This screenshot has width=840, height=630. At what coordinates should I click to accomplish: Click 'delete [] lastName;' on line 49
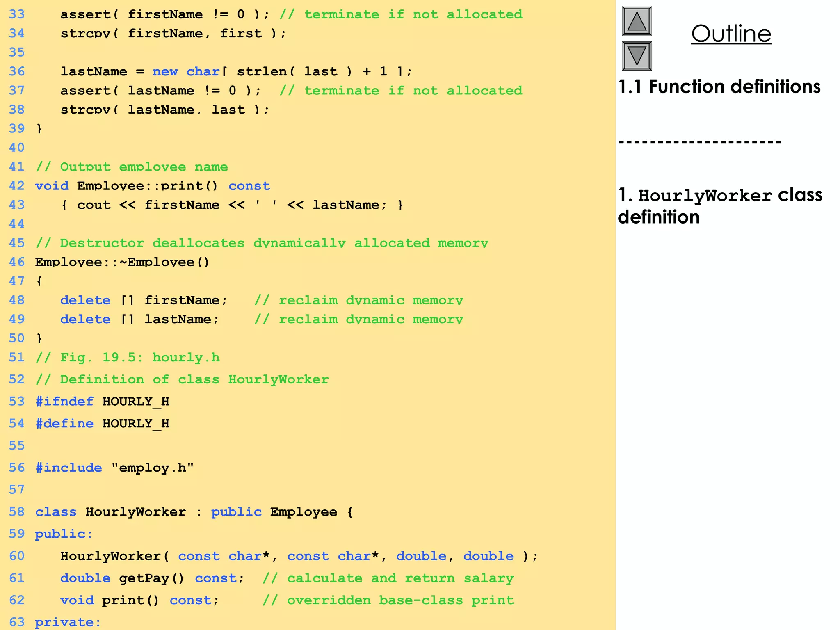tap(139, 319)
